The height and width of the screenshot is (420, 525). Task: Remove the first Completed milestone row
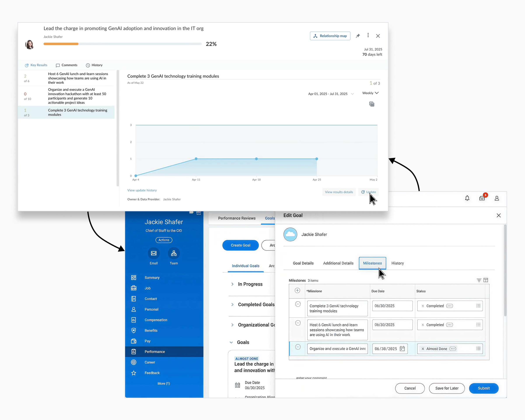(x=298, y=304)
